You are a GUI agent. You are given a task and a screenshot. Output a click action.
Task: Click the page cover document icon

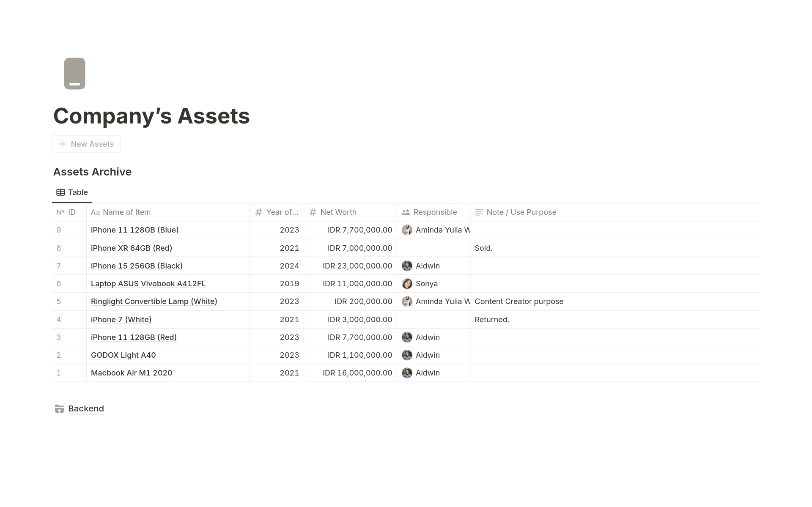(x=74, y=74)
